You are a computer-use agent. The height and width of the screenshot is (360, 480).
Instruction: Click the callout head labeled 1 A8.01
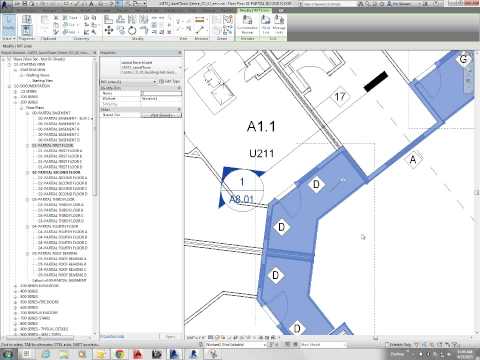(x=242, y=190)
